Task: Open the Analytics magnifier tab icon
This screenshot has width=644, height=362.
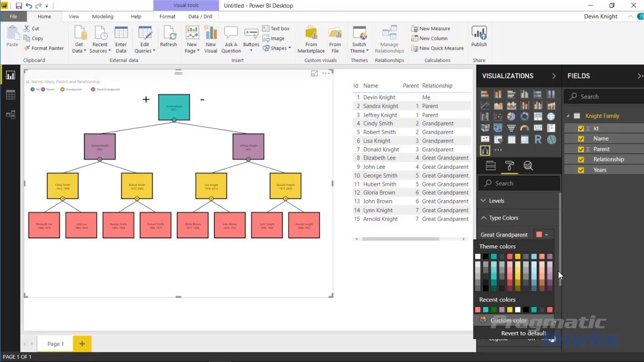Action: (528, 166)
